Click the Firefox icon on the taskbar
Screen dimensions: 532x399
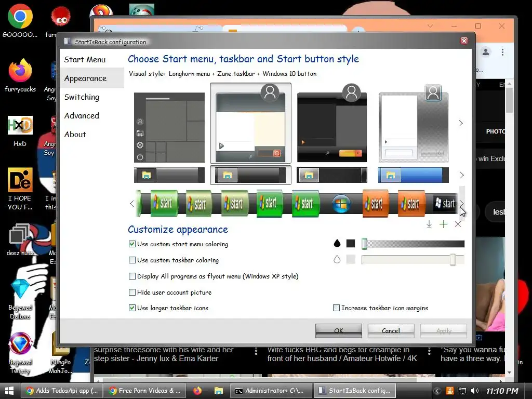(197, 391)
